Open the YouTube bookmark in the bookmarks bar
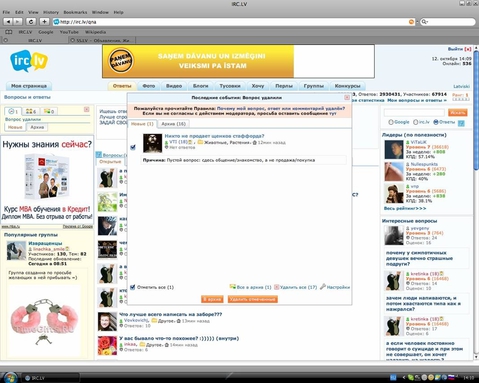The height and width of the screenshot is (383, 479). point(69,32)
